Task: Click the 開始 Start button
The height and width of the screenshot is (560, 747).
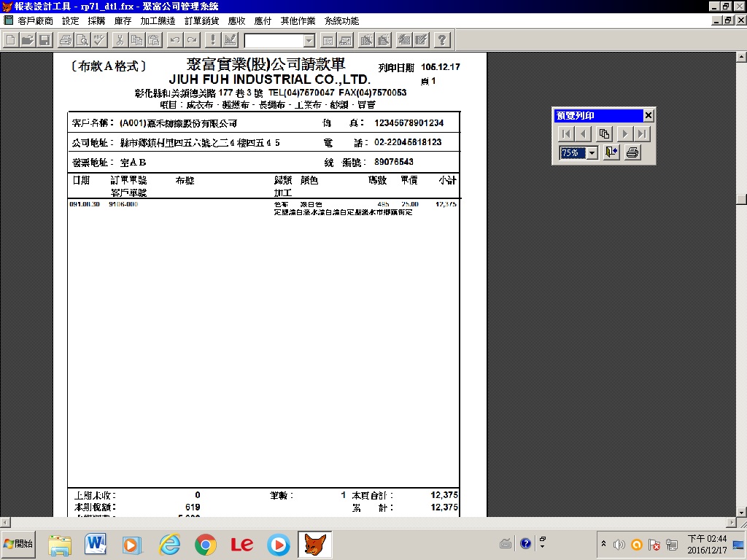Action: [x=18, y=544]
